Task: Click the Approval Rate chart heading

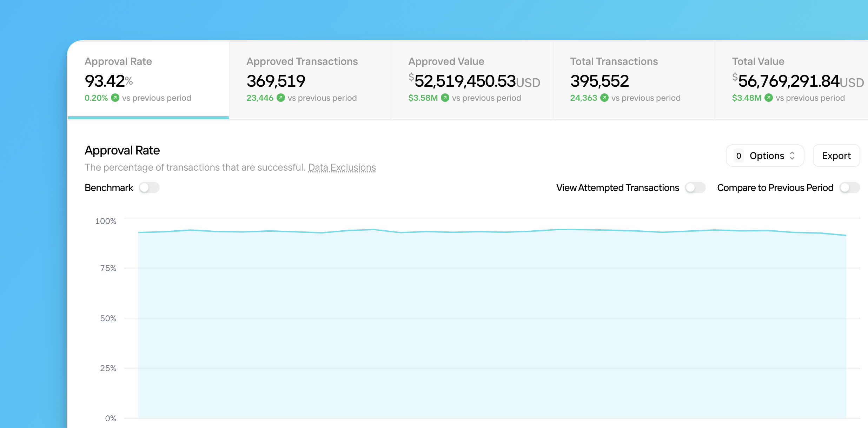Action: coord(122,150)
